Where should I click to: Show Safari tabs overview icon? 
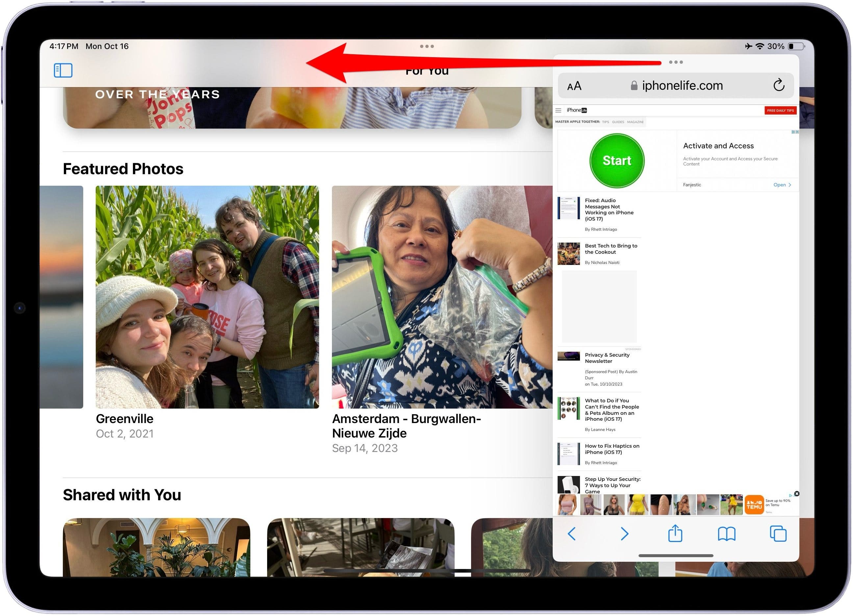(x=778, y=534)
